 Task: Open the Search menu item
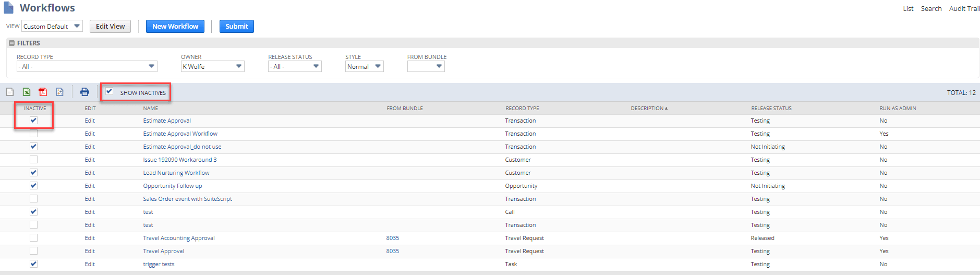click(931, 8)
